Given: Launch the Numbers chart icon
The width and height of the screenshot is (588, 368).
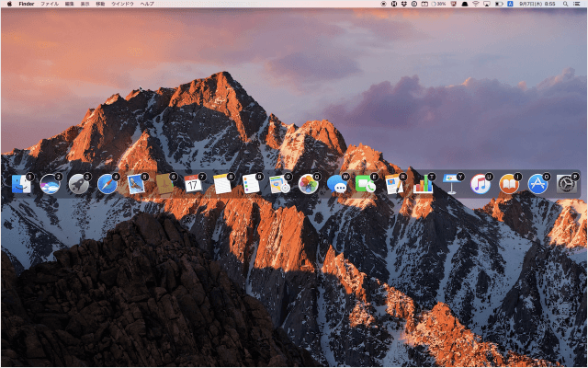Looking at the screenshot, I should click(x=423, y=184).
